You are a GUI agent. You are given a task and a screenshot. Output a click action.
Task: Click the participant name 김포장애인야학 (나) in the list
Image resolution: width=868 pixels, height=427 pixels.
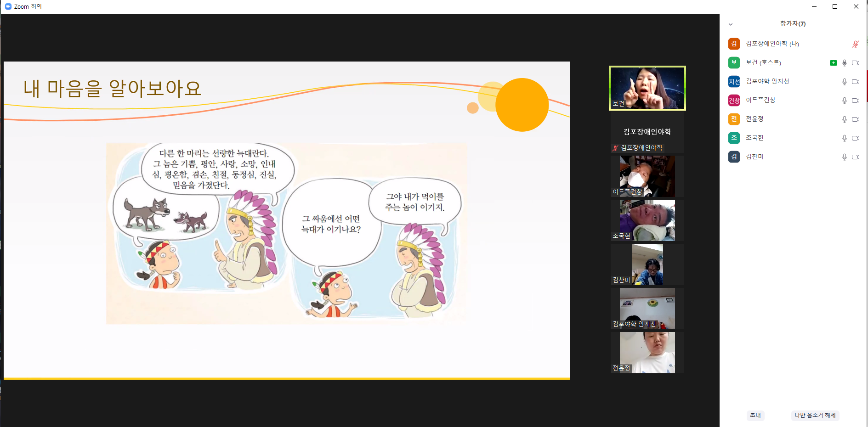pyautogui.click(x=772, y=44)
